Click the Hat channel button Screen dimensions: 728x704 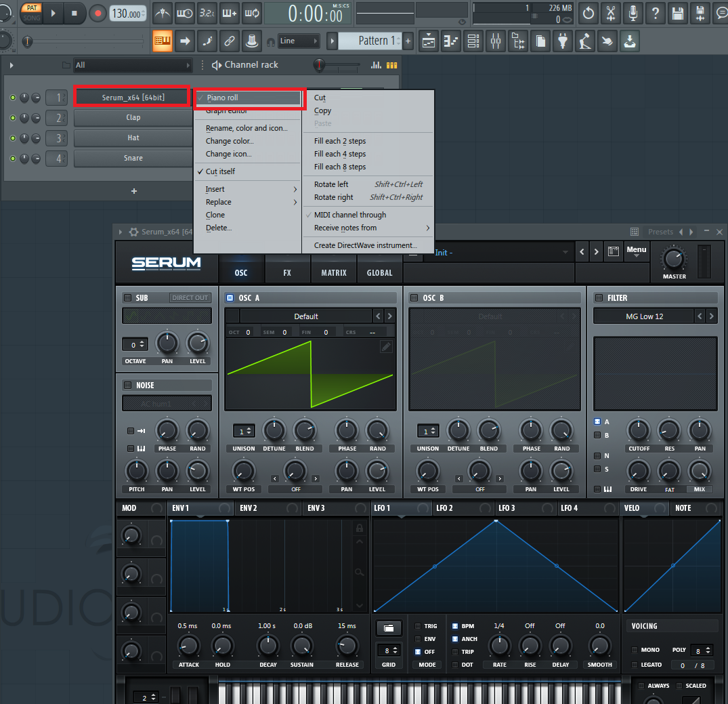coord(133,138)
